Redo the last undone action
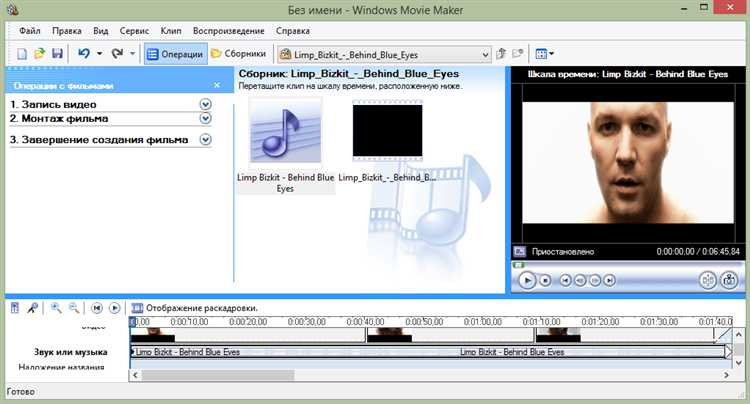 tap(117, 54)
